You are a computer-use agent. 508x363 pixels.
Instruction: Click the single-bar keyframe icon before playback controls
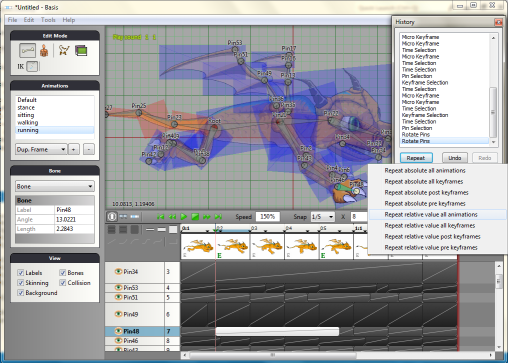[x=135, y=217]
